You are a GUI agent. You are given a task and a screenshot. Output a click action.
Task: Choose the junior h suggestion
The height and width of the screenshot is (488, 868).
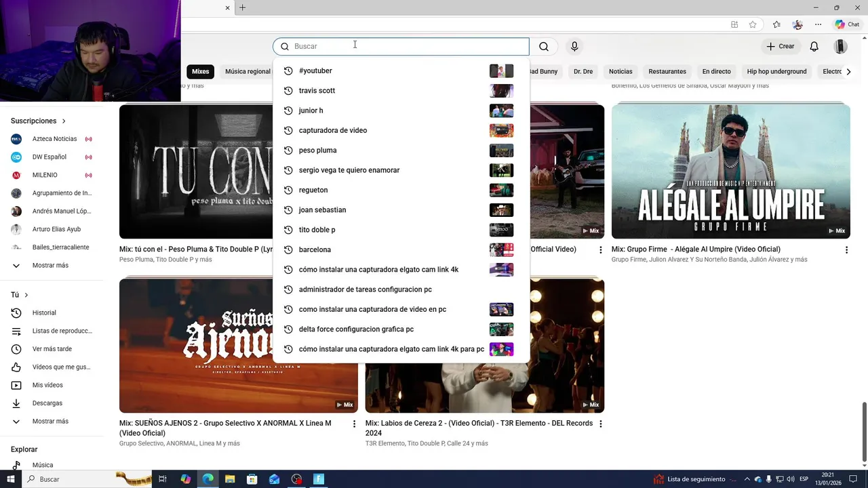[x=401, y=110]
